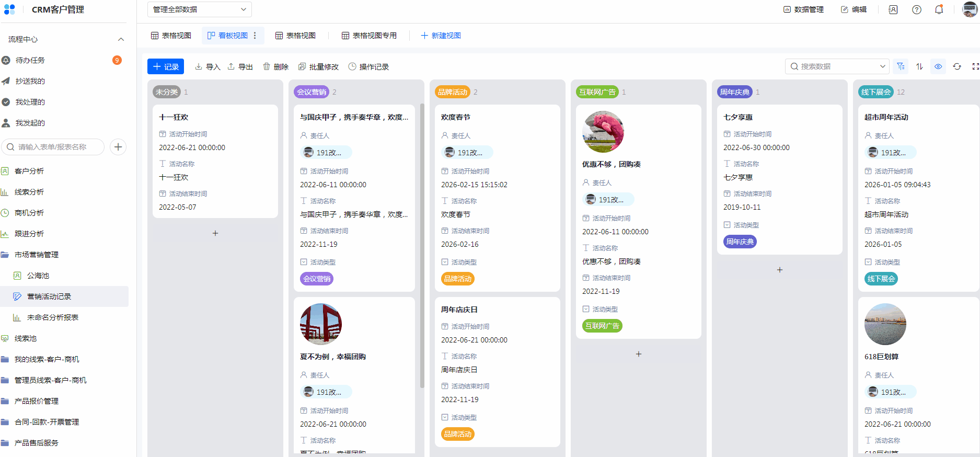Open the 看板视图 three-dot options menu
Image resolution: width=980 pixels, height=457 pixels.
[255, 36]
